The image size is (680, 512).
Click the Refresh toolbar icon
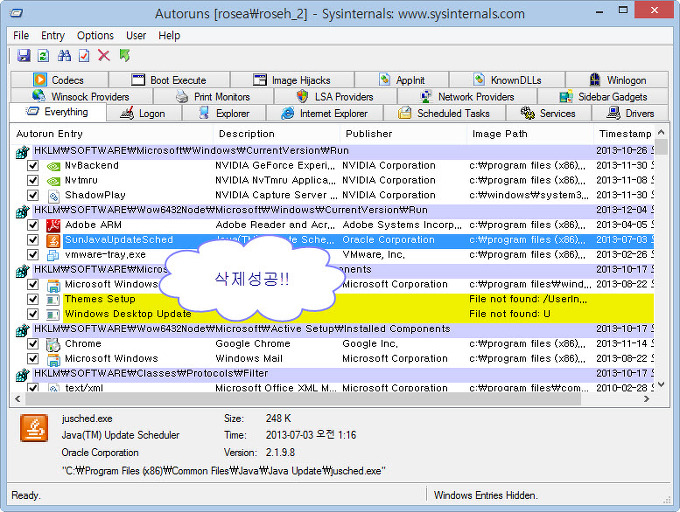point(44,56)
